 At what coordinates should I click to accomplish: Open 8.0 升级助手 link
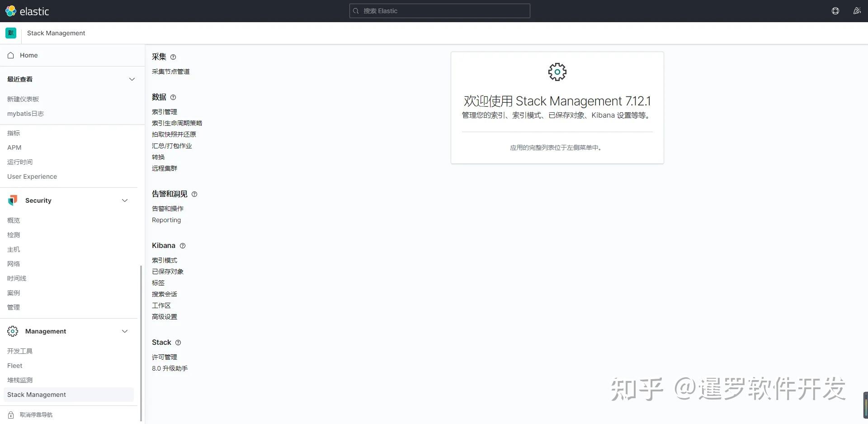pyautogui.click(x=170, y=368)
